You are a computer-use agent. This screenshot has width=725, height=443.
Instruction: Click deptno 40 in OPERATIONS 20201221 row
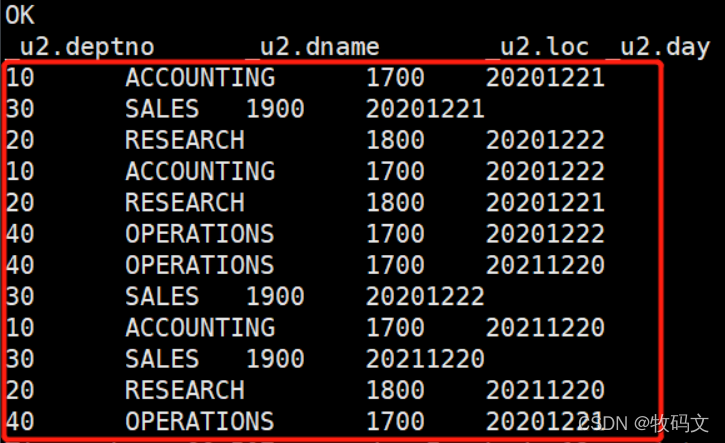point(20,422)
